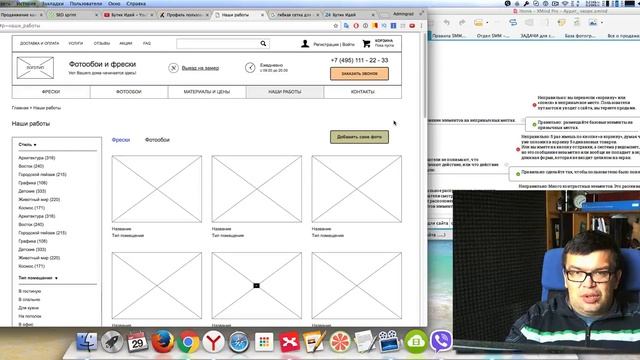This screenshot has width=640, height=360.
Task: Filter by Городской пейзаж (215) first entry
Action: pos(42,174)
